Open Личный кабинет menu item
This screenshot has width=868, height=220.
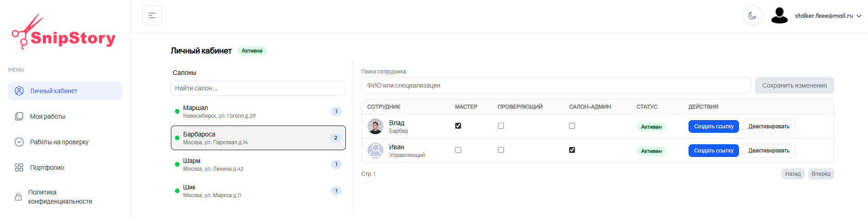(x=65, y=91)
